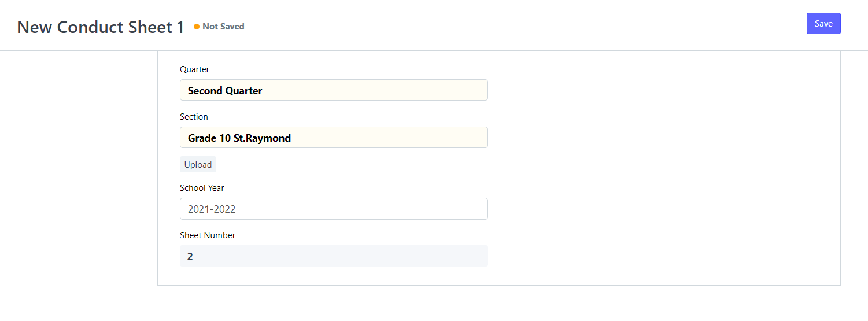Place caret after Raymond in Section field
868x321 pixels.
(291, 138)
